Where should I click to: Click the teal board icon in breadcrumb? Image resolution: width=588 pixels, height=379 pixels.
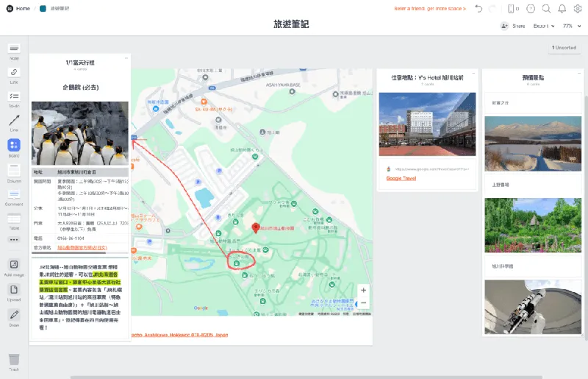[x=43, y=8]
